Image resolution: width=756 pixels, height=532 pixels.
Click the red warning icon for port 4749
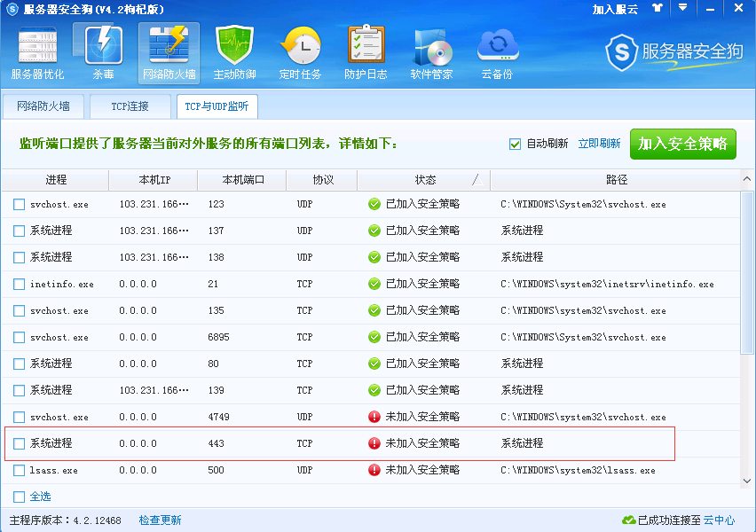coord(374,417)
